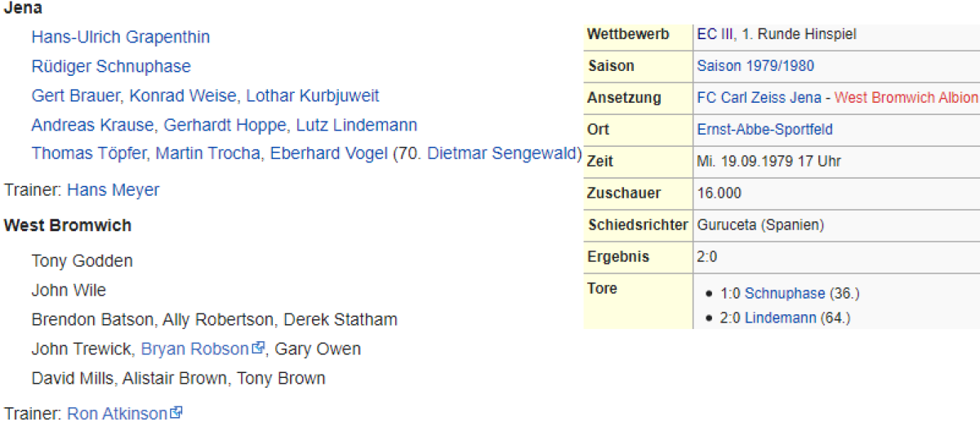Open goal scorer Schnuphase link in Tore
This screenshot has height=422, width=980.
coord(784,293)
